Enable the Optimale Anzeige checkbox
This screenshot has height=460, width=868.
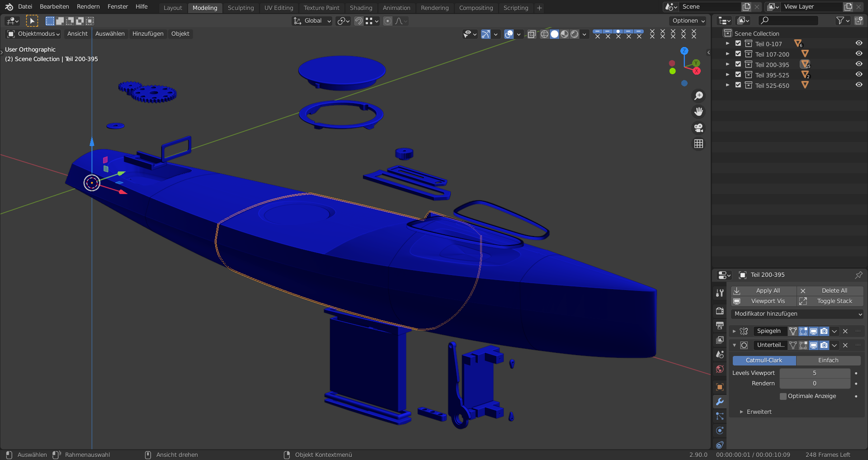[x=783, y=396]
